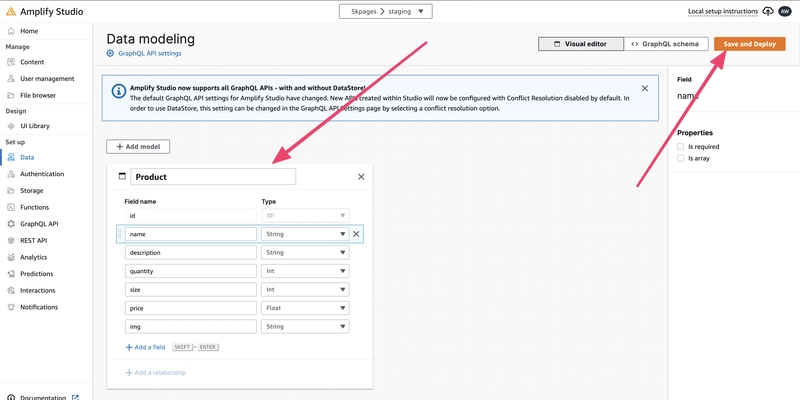Click the GraphQL API gear icon
800x400 pixels.
(x=11, y=224)
